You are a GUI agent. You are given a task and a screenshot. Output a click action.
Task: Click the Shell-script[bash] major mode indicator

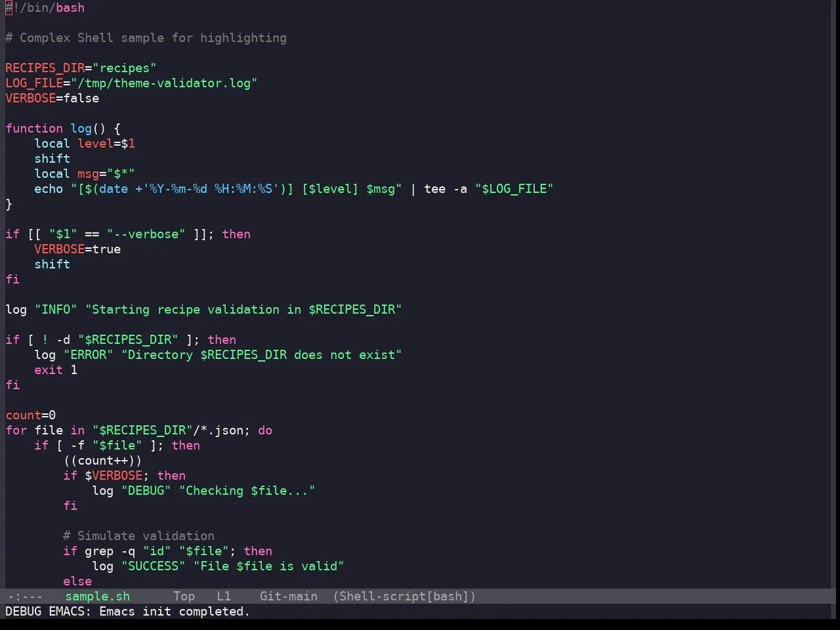(x=404, y=597)
